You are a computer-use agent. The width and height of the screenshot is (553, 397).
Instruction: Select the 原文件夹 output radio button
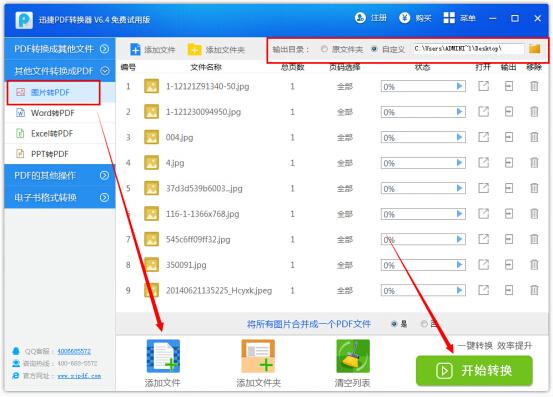pyautogui.click(x=324, y=49)
